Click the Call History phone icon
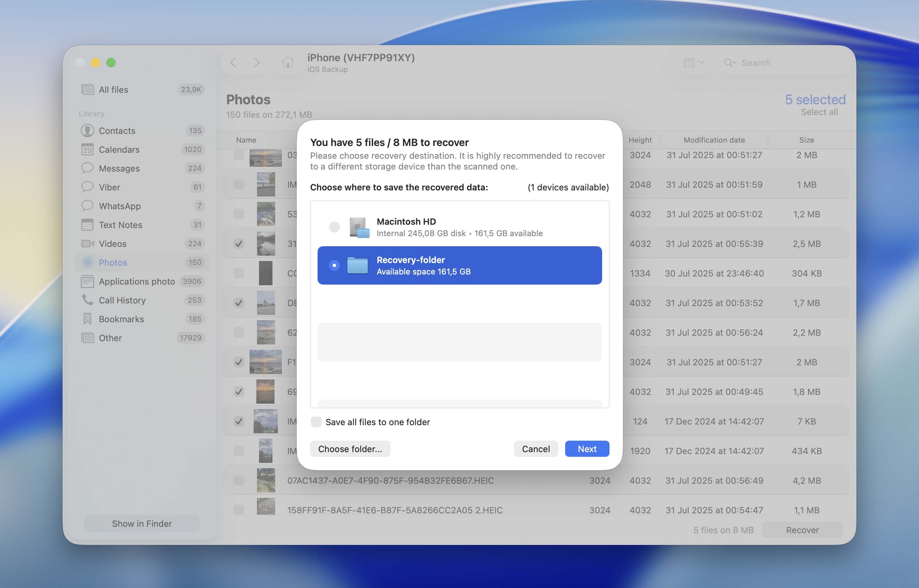Image resolution: width=919 pixels, height=588 pixels. [x=87, y=300]
